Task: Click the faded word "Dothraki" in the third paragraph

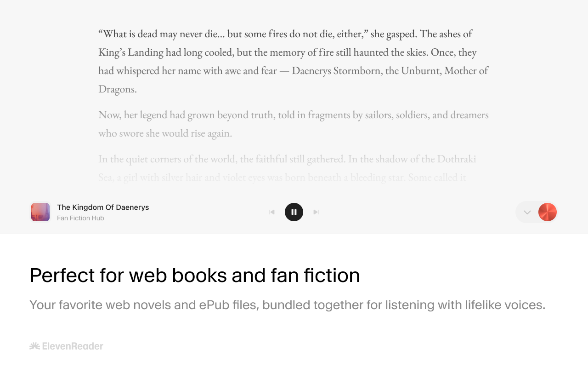Action: coord(456,159)
